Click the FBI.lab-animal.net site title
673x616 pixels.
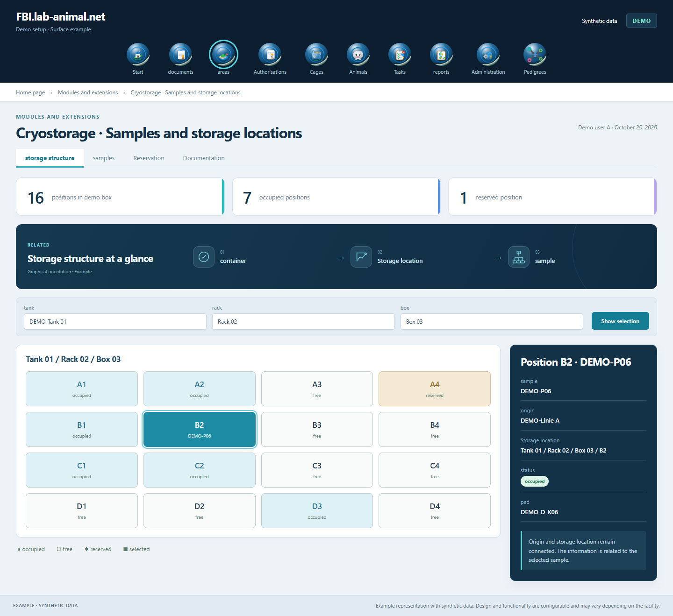[61, 17]
